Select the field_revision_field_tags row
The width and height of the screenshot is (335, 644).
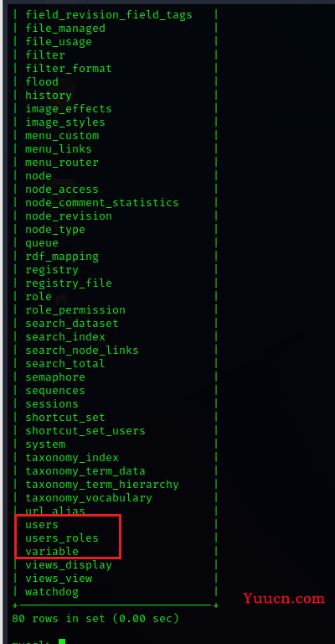point(109,15)
